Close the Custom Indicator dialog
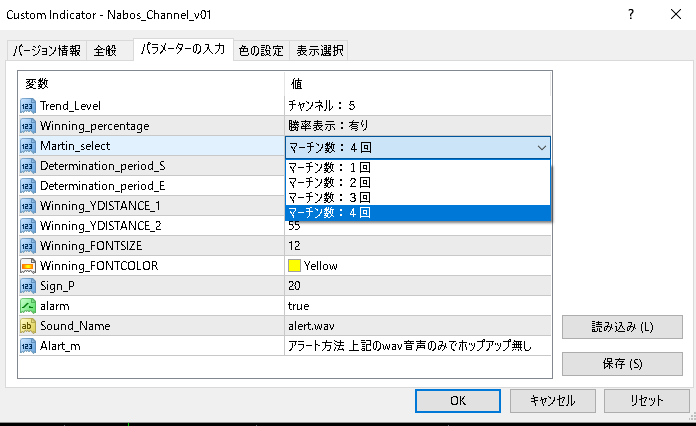The height and width of the screenshot is (426, 696). (676, 15)
